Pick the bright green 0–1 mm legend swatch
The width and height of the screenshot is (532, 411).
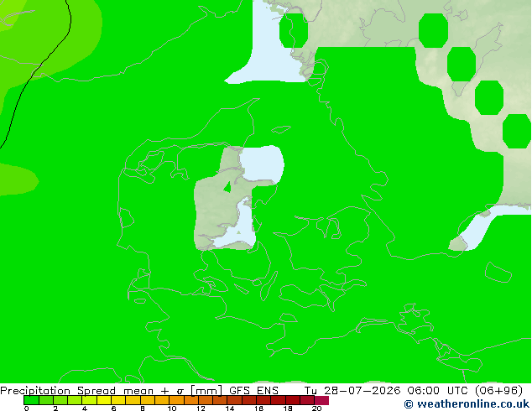31,400
